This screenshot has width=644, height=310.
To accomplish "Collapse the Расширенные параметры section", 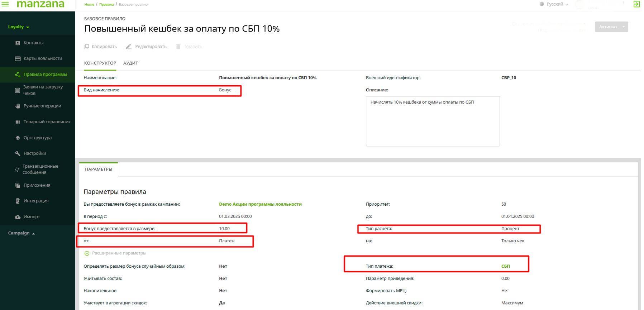I will (x=87, y=253).
